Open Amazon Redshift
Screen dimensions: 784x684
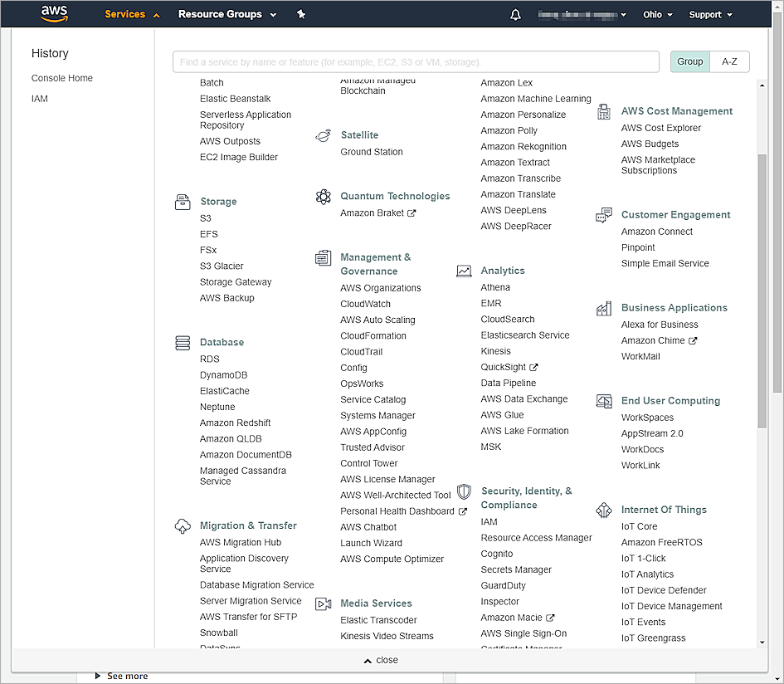pos(235,423)
